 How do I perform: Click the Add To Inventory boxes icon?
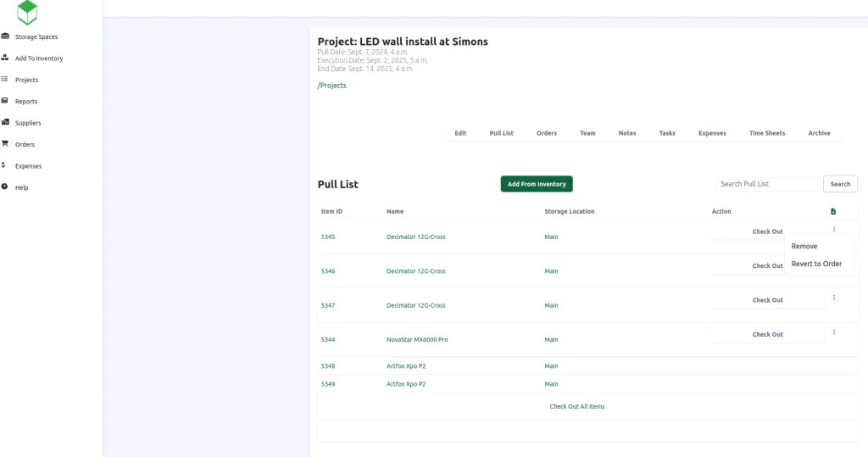coord(5,58)
